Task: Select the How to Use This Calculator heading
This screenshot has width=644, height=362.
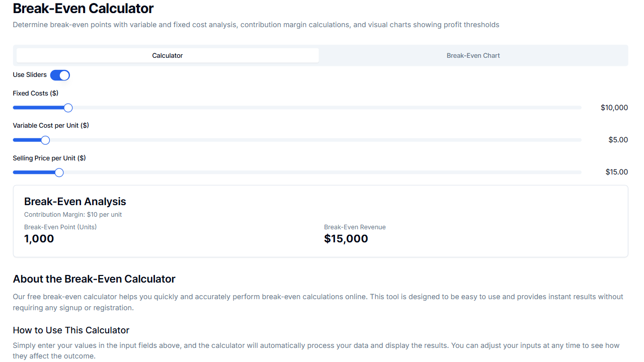Action: click(x=71, y=330)
